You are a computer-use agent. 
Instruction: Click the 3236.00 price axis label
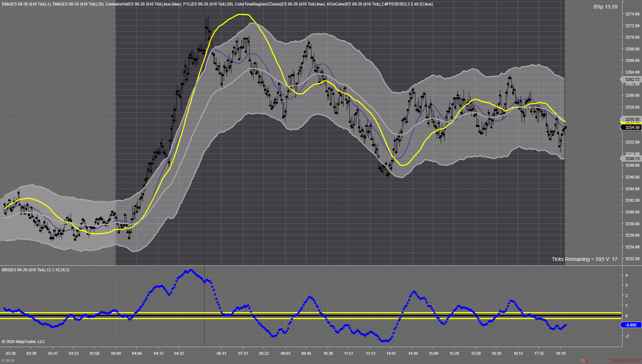click(x=632, y=236)
